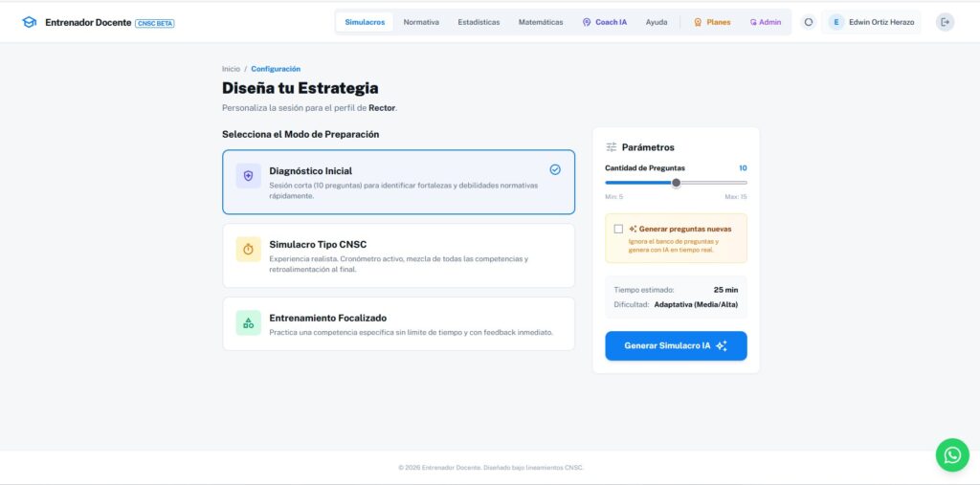This screenshot has height=485, width=980.
Task: Click the Cantidad de Preguntas slider handle
Action: pyautogui.click(x=676, y=183)
